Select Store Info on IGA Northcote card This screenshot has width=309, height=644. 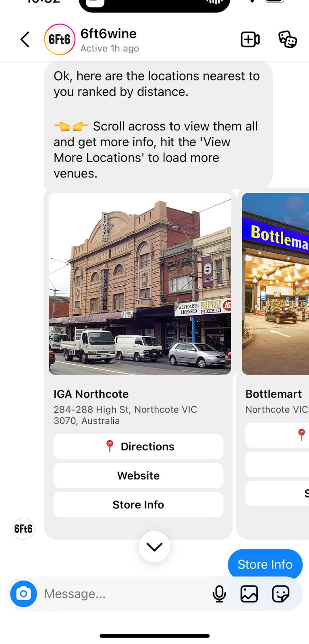click(x=138, y=504)
